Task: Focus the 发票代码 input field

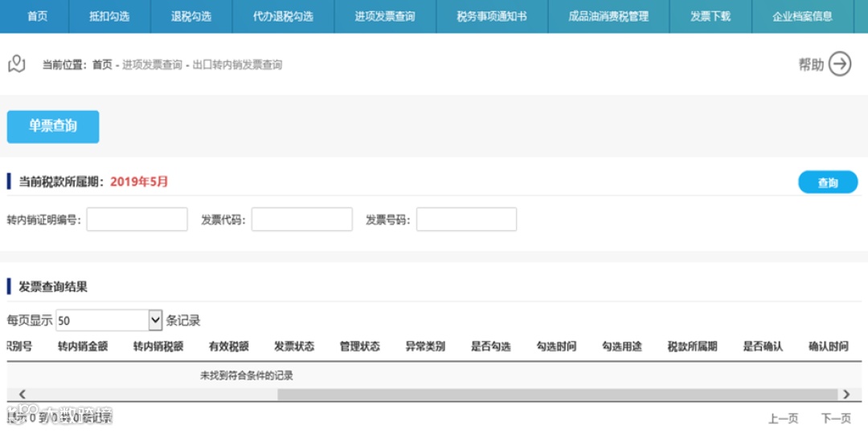Action: (x=301, y=220)
